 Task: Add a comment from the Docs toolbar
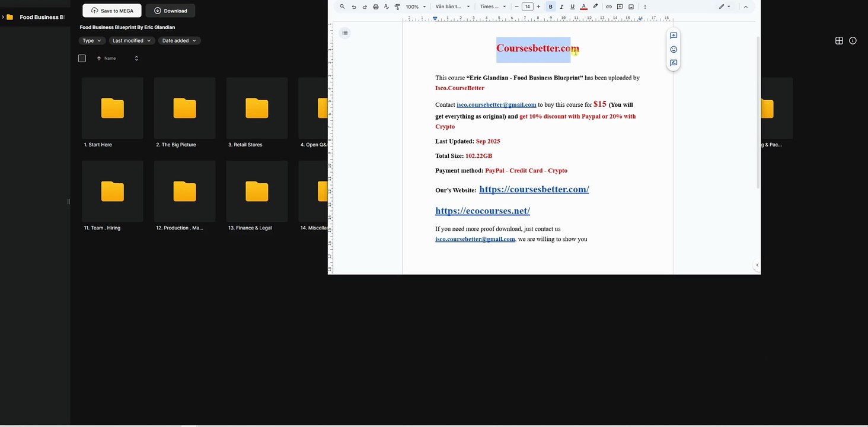[620, 7]
